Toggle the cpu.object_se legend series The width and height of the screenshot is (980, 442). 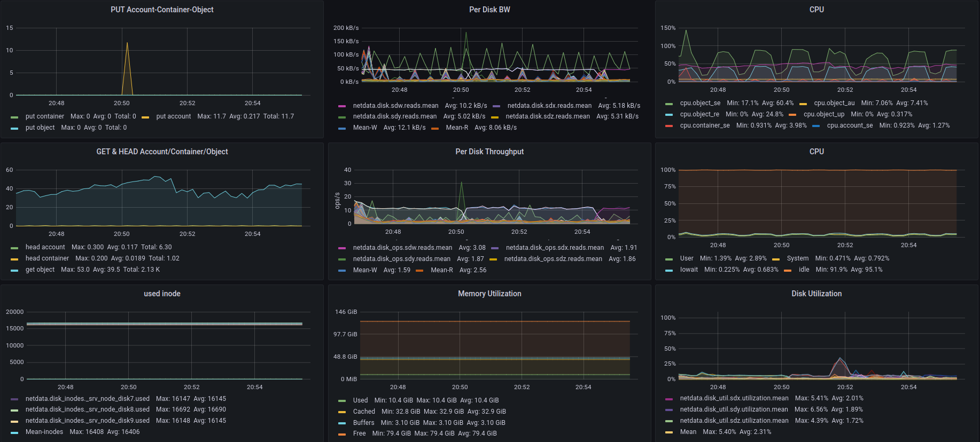pyautogui.click(x=700, y=103)
